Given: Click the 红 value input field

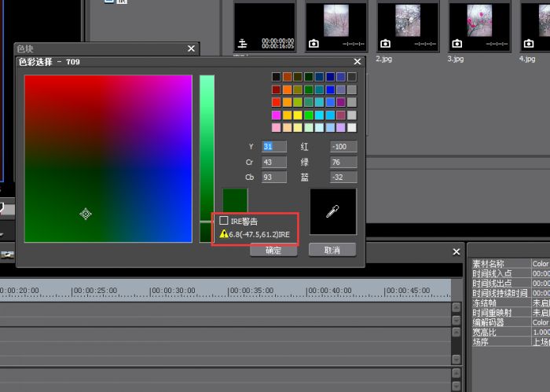Looking at the screenshot, I should click(x=343, y=147).
